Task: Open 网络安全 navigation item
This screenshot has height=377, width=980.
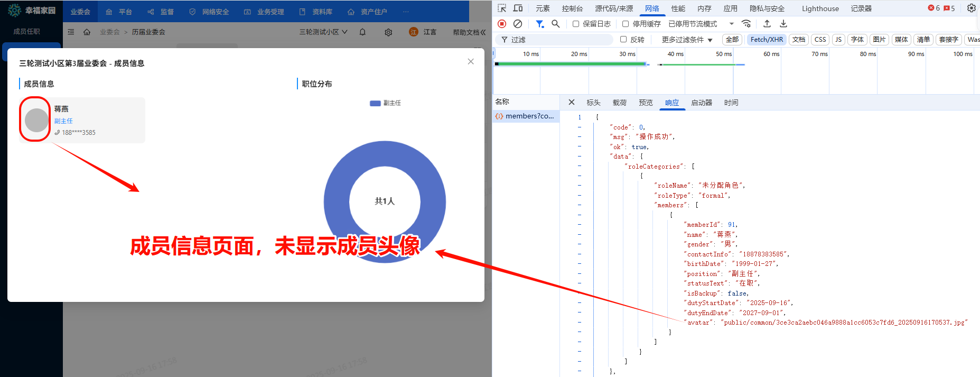Action: point(209,12)
